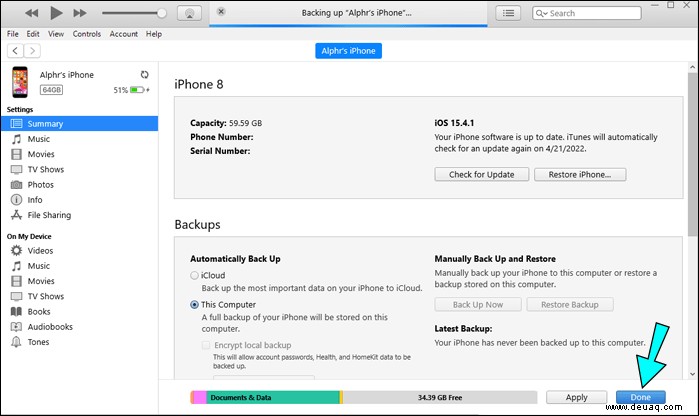
Task: Click the vertical scrollbar thumb
Action: point(692,155)
